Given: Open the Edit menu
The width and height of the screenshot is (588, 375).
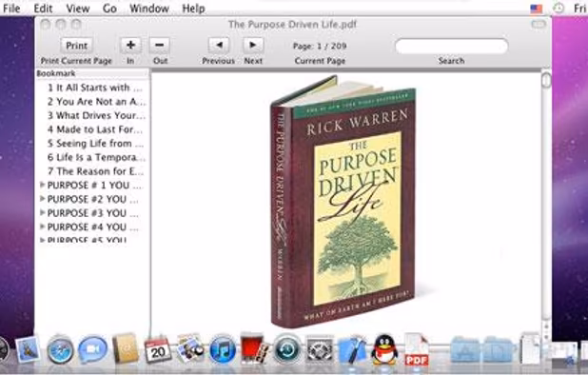Looking at the screenshot, I should point(43,9).
